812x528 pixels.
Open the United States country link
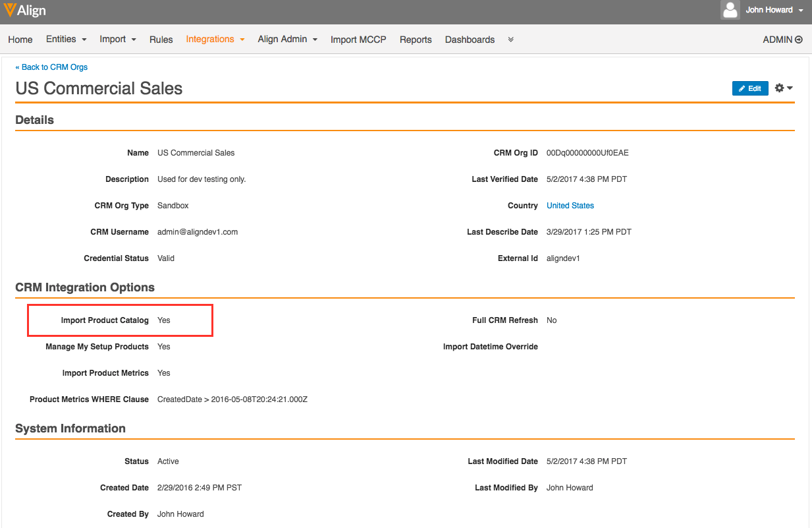(570, 206)
